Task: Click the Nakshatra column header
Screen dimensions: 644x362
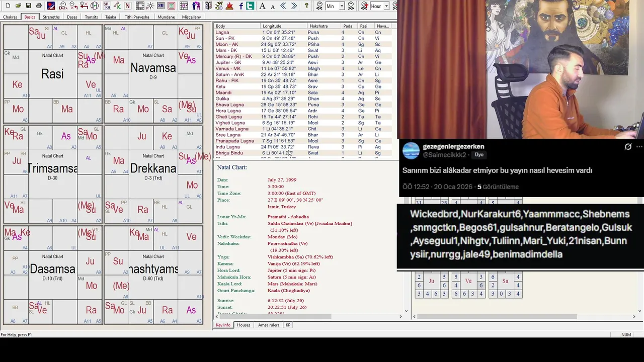Action: pos(324,26)
